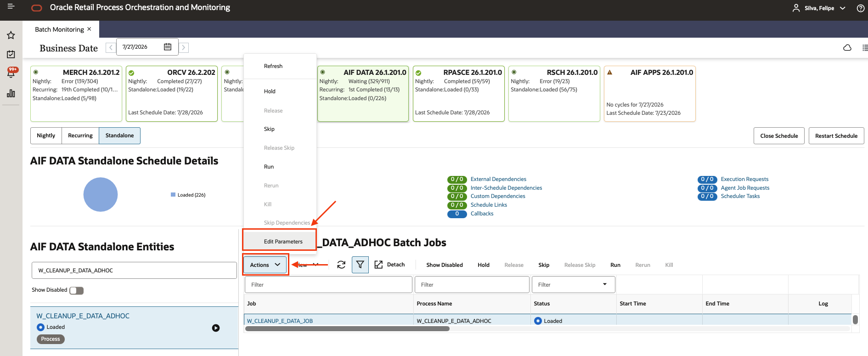Viewport: 868px width, 356px height.
Task: Select Edit Parameters from the Actions menu
Action: [x=280, y=241]
